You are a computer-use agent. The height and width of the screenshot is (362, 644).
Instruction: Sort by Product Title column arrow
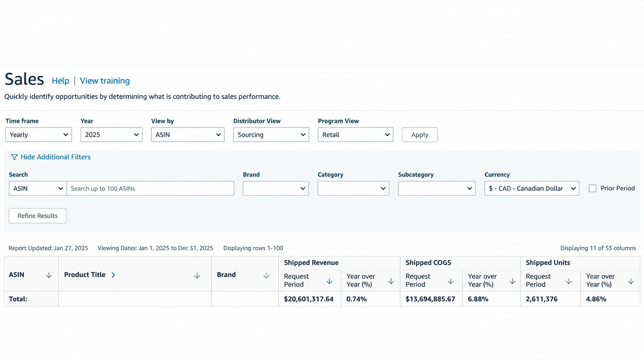197,275
